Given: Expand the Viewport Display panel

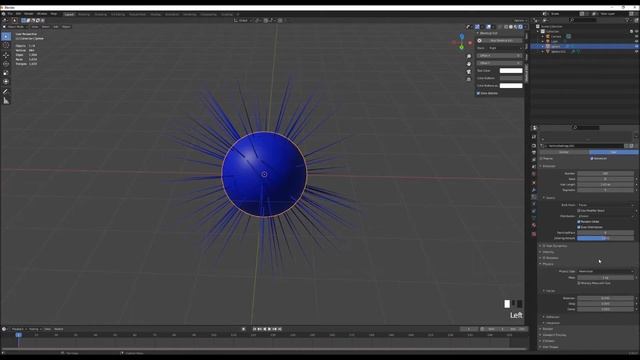Looking at the screenshot, I should pos(554,335).
